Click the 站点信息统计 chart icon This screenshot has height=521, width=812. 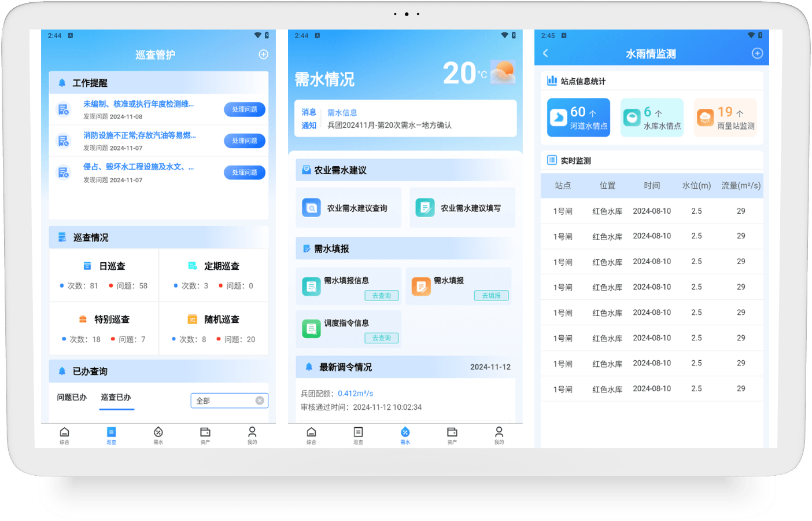(552, 80)
